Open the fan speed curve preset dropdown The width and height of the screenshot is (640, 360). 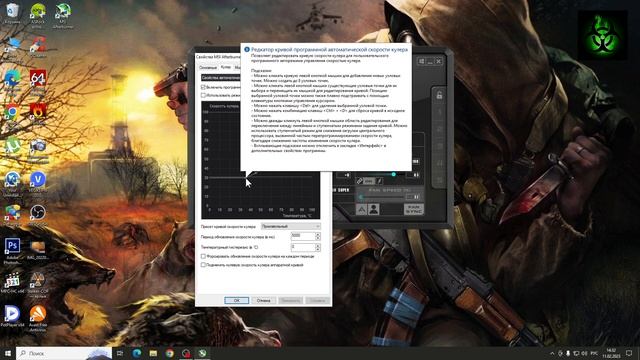point(291,226)
